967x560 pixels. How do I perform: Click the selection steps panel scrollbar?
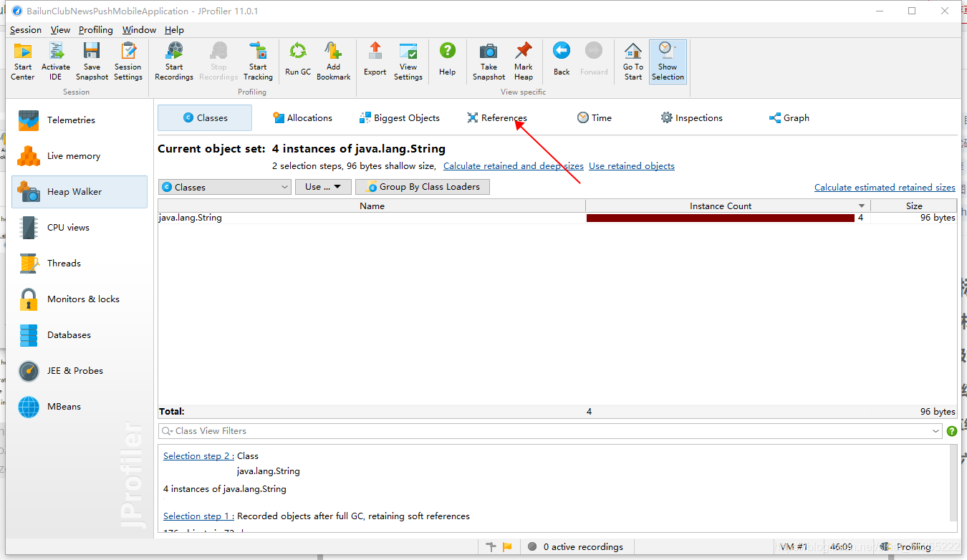click(953, 483)
